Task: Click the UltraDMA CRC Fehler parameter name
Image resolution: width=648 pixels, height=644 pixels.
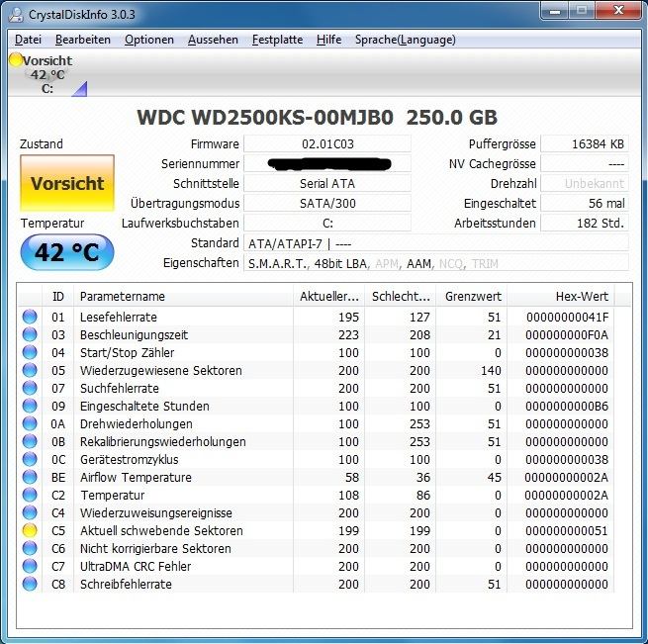Action: tap(136, 566)
